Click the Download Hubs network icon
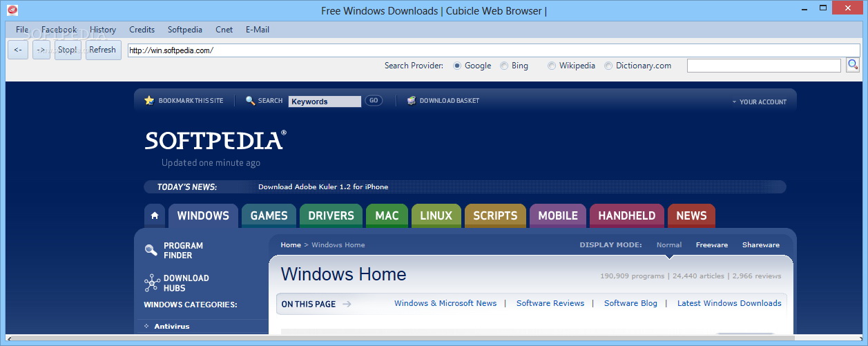This screenshot has height=346, width=868. click(x=152, y=282)
